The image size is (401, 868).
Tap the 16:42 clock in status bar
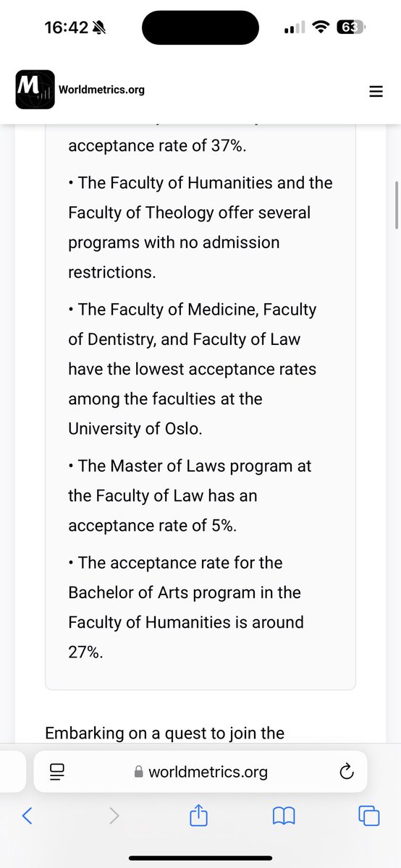(x=66, y=27)
